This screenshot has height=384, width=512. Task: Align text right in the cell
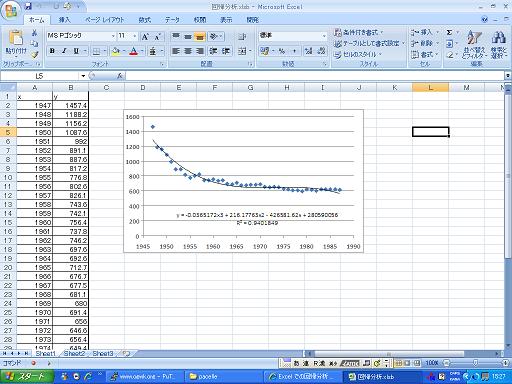coord(200,51)
